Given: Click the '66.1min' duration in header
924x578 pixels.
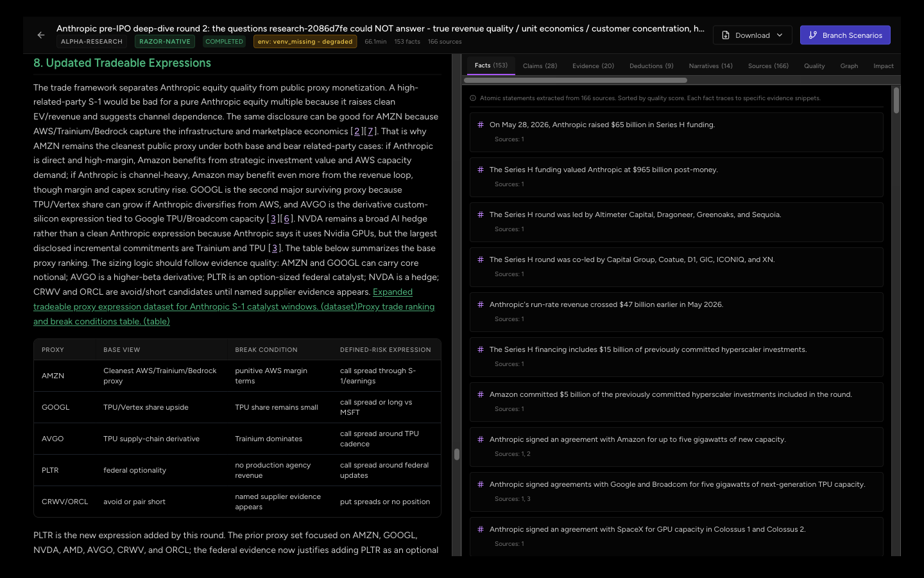Looking at the screenshot, I should [375, 42].
